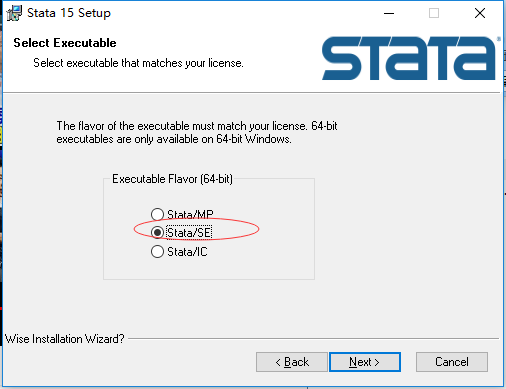This screenshot has width=506, height=389.
Task: Proceed with the Next button
Action: (x=365, y=362)
